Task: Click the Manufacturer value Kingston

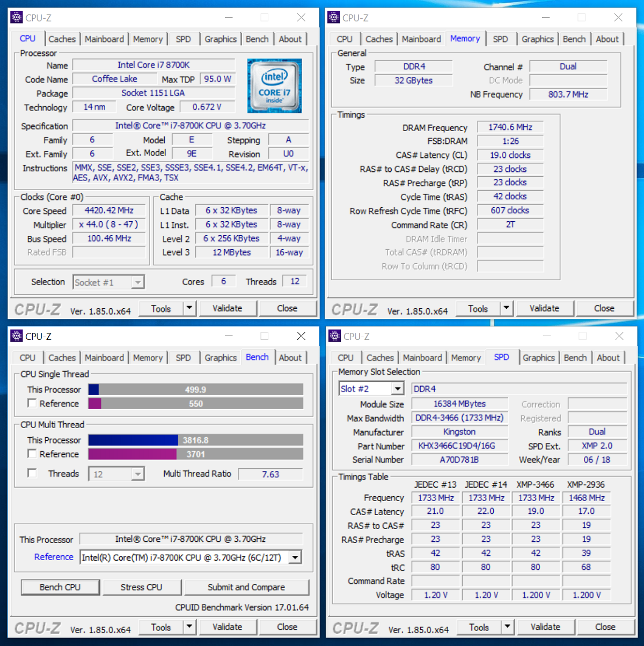Action: click(x=460, y=432)
